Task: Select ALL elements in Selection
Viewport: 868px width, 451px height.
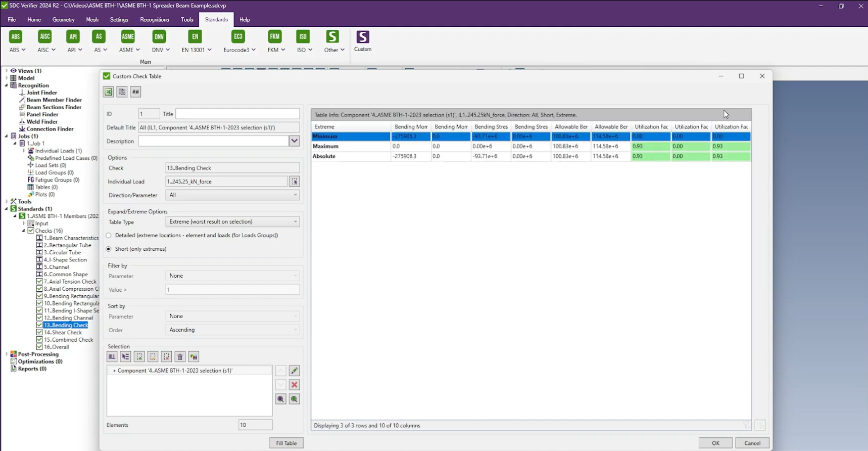Action: (x=112, y=357)
